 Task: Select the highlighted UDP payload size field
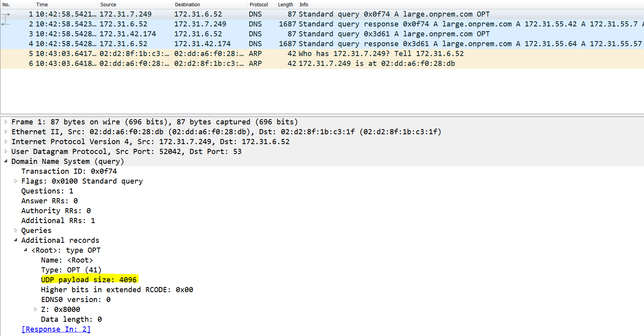point(89,280)
